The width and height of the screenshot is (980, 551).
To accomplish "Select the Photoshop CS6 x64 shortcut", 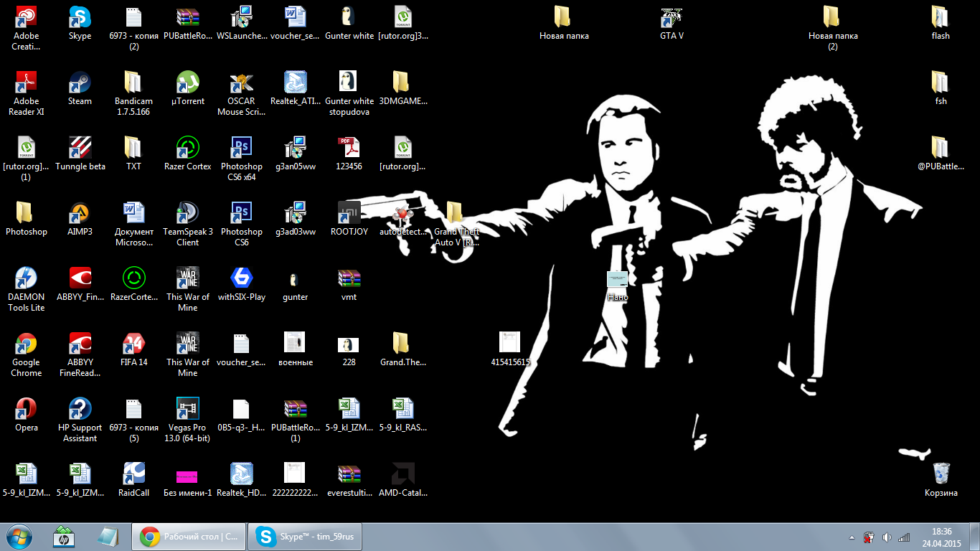I will pyautogui.click(x=242, y=159).
